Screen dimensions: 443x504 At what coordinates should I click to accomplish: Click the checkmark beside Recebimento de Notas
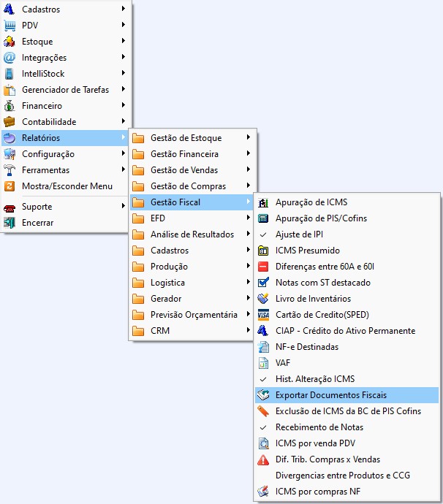(x=264, y=427)
